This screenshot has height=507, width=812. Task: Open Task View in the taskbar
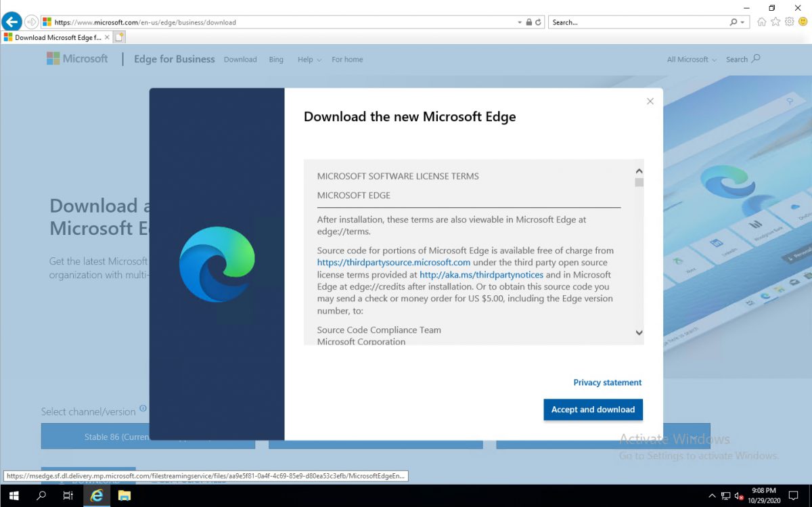68,495
